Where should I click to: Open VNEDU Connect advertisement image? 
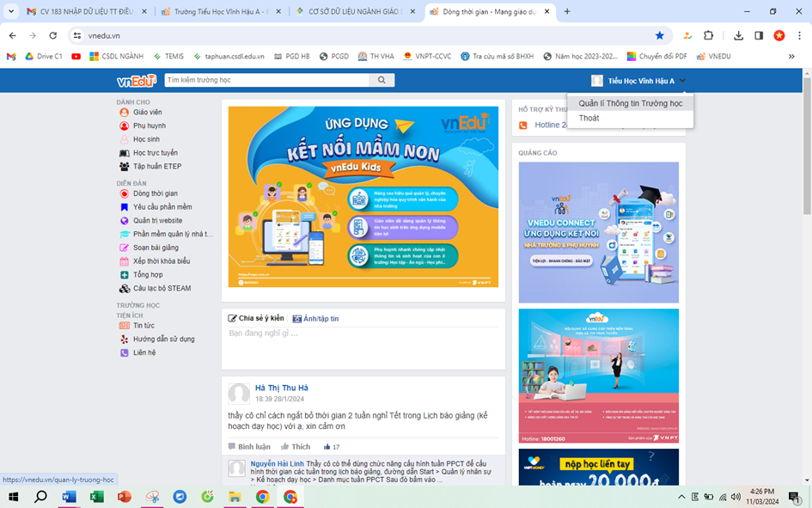click(599, 232)
